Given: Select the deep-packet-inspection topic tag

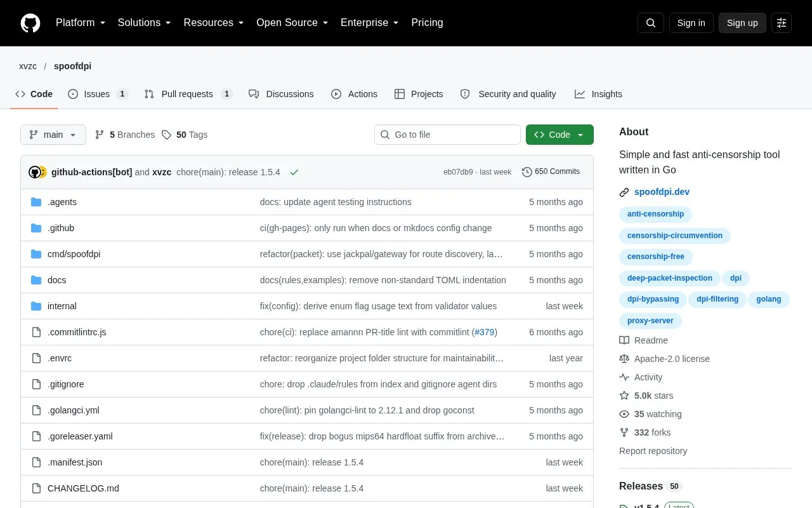Looking at the screenshot, I should point(669,278).
